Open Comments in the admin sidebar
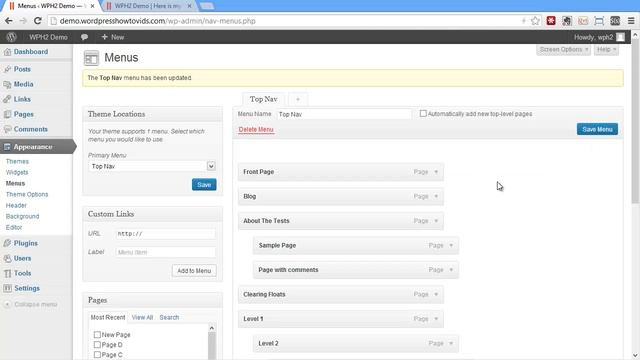Screen dimensions: 640x360 pos(31,129)
